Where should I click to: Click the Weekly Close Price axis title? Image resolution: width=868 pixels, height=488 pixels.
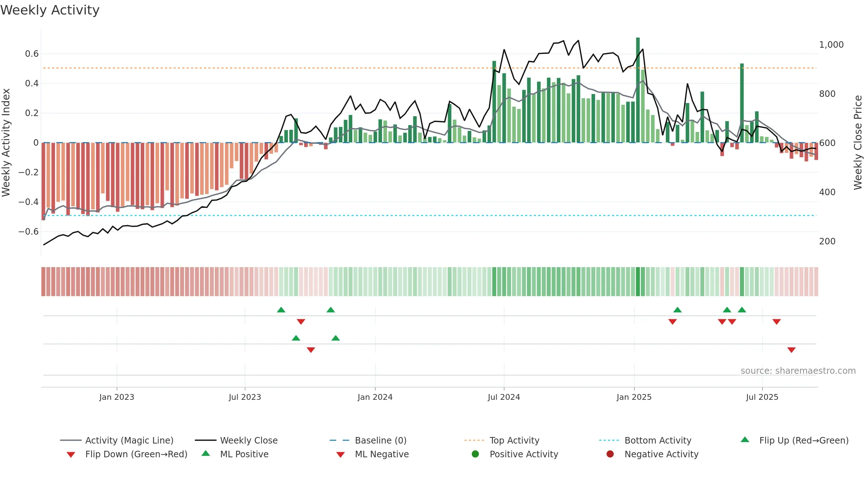pyautogui.click(x=858, y=142)
